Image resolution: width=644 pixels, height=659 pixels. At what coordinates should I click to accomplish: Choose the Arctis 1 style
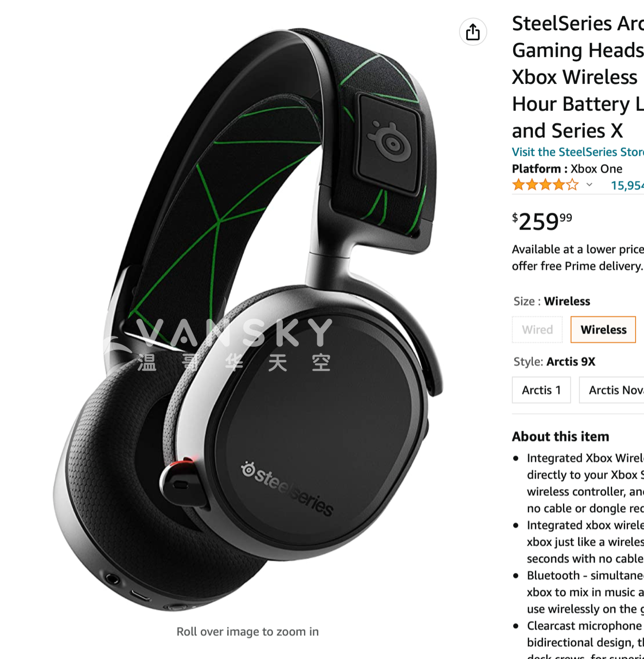[x=541, y=390]
